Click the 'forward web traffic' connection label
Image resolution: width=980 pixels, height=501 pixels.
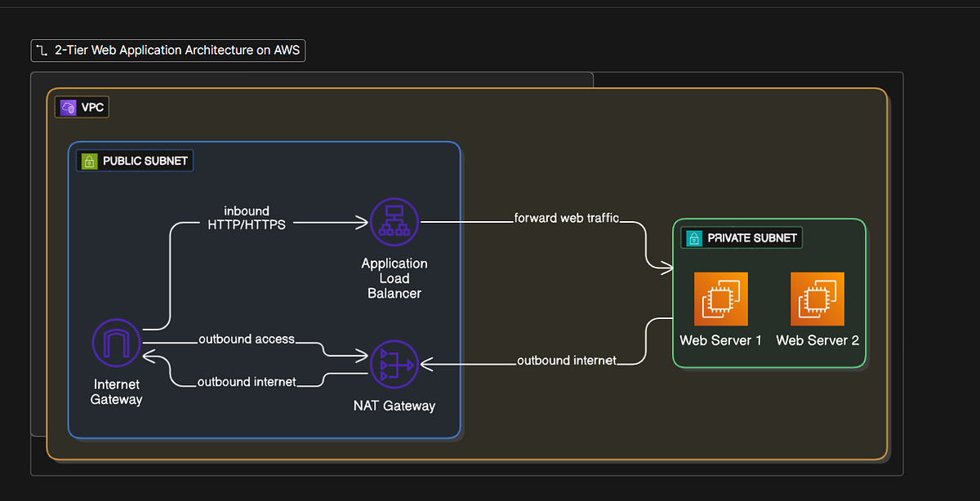click(x=566, y=218)
